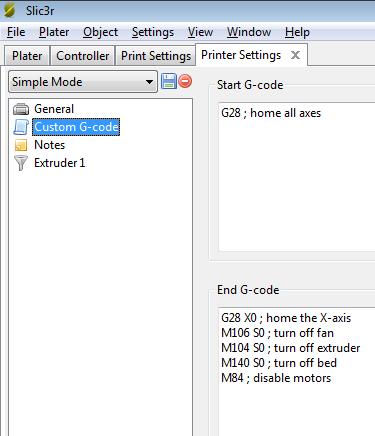Click the Custom G-code scroll icon
375x436 pixels.
coord(21,127)
